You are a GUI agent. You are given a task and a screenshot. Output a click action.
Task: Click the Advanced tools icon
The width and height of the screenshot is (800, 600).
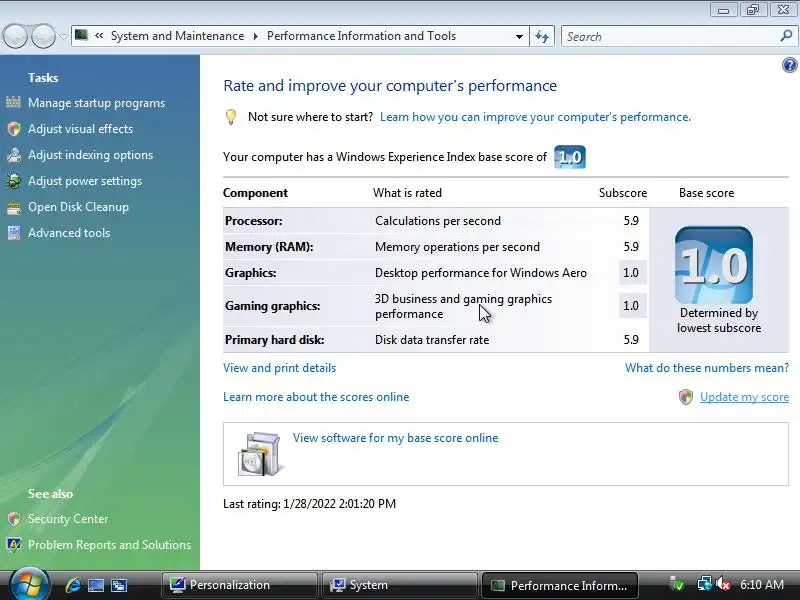(14, 233)
